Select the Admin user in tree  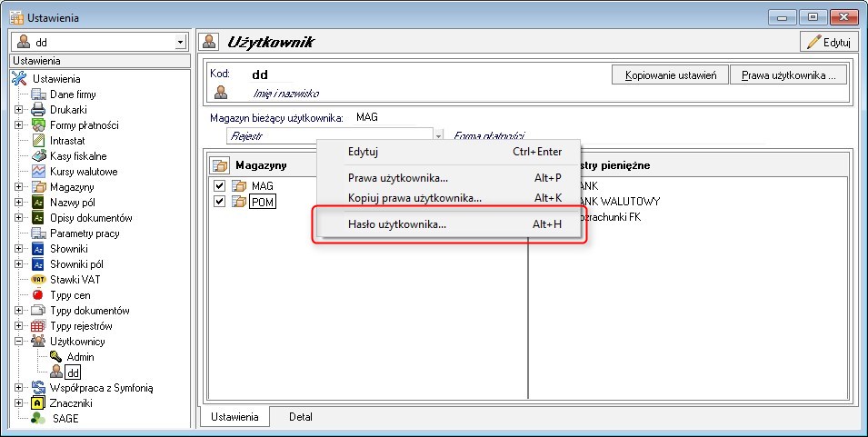point(80,357)
